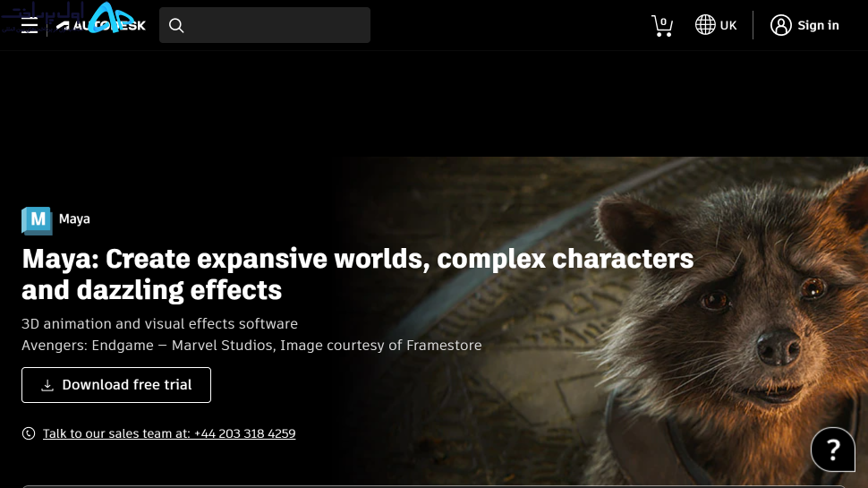Click the download arrow icon in the trial button
868x488 pixels.
pos(47,385)
